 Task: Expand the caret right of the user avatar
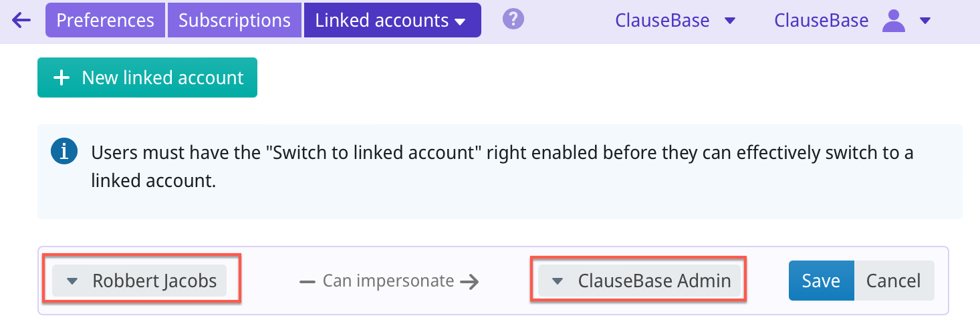point(925,21)
